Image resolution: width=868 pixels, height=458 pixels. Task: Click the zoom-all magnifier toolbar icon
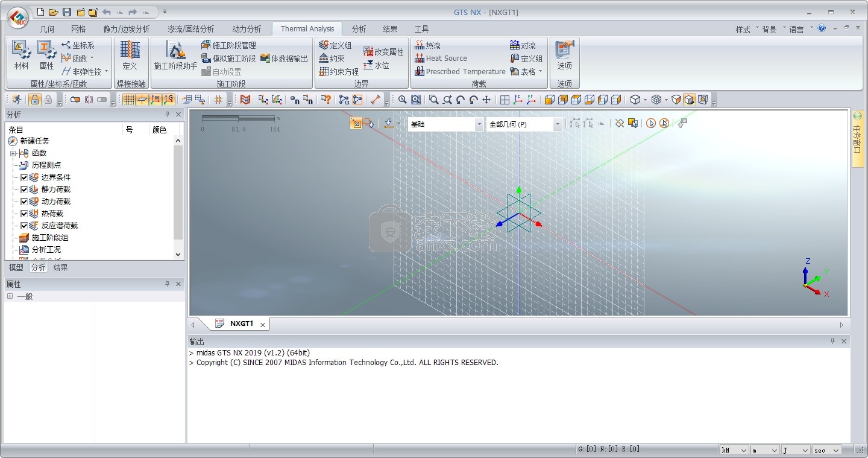click(402, 100)
